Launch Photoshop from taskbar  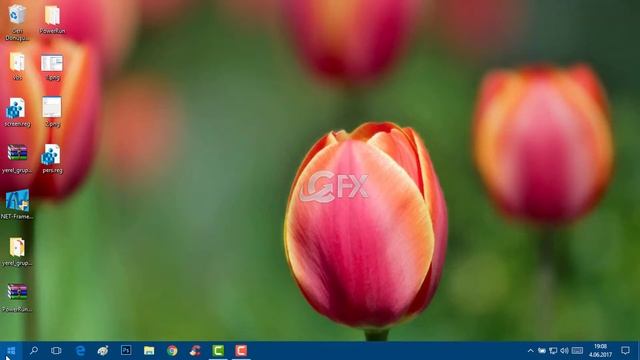click(126, 351)
